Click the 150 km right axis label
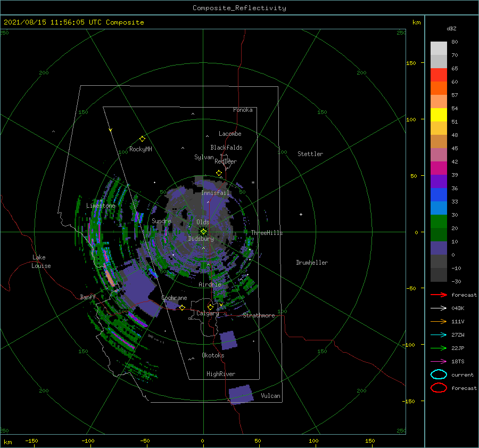Image resolution: width=479 pixels, height=448 pixels. 411,63
